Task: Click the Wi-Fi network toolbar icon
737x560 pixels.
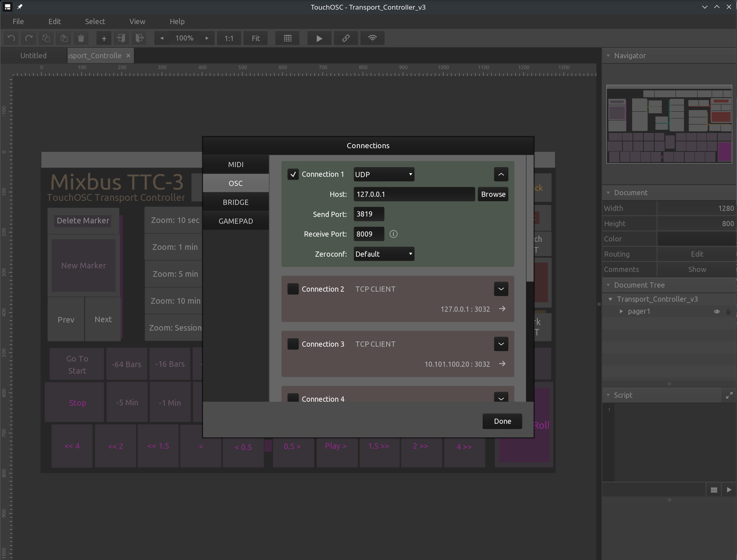Action: 373,38
